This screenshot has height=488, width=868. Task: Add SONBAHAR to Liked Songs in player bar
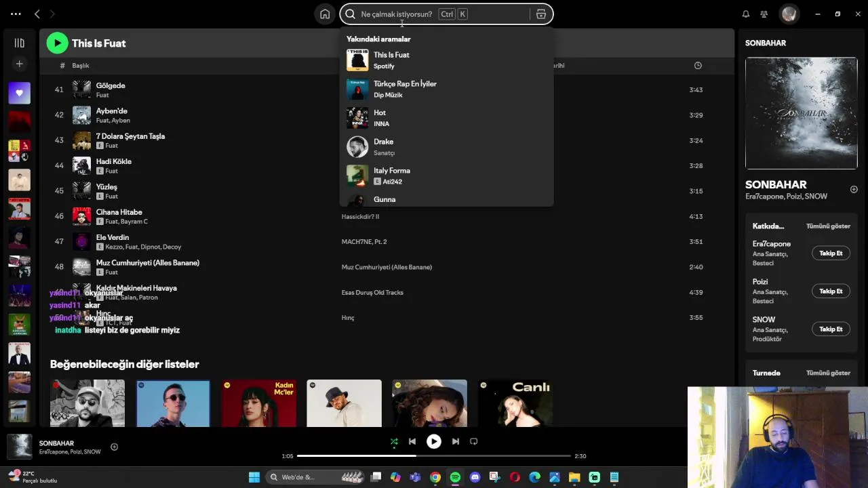(x=114, y=447)
